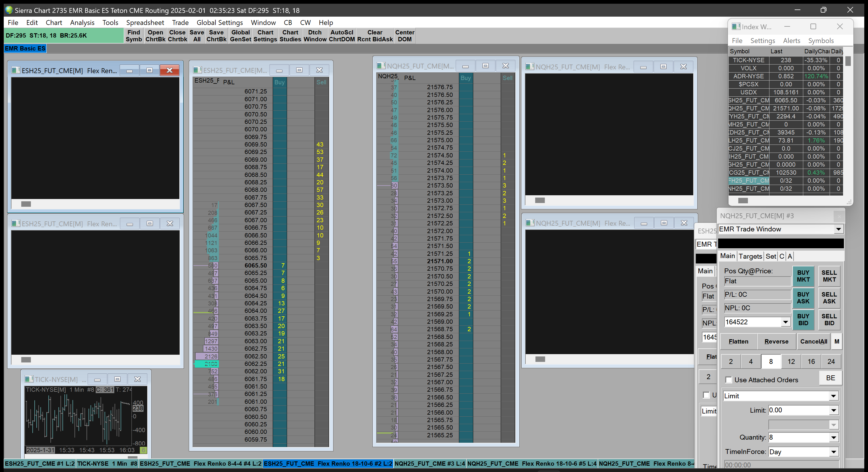
Task: Click the Limit price input field
Action: pyautogui.click(x=799, y=411)
